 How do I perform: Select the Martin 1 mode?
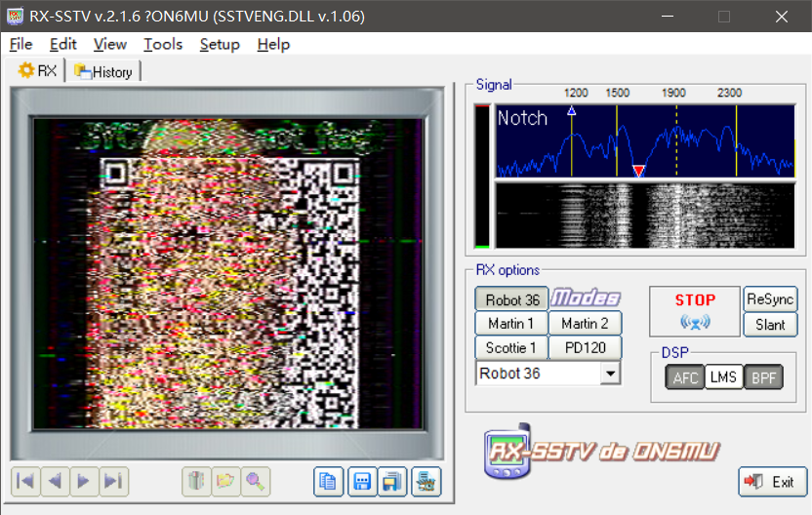pos(511,324)
